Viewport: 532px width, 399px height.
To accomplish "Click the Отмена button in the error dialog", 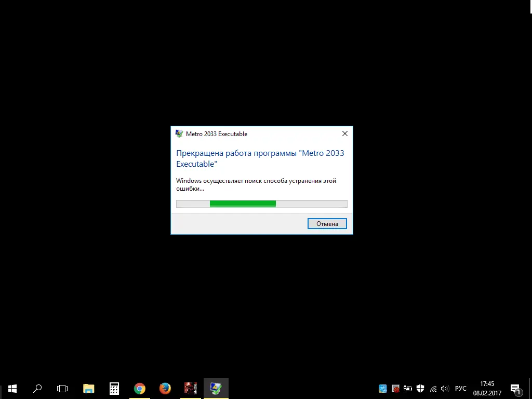I will 327,223.
